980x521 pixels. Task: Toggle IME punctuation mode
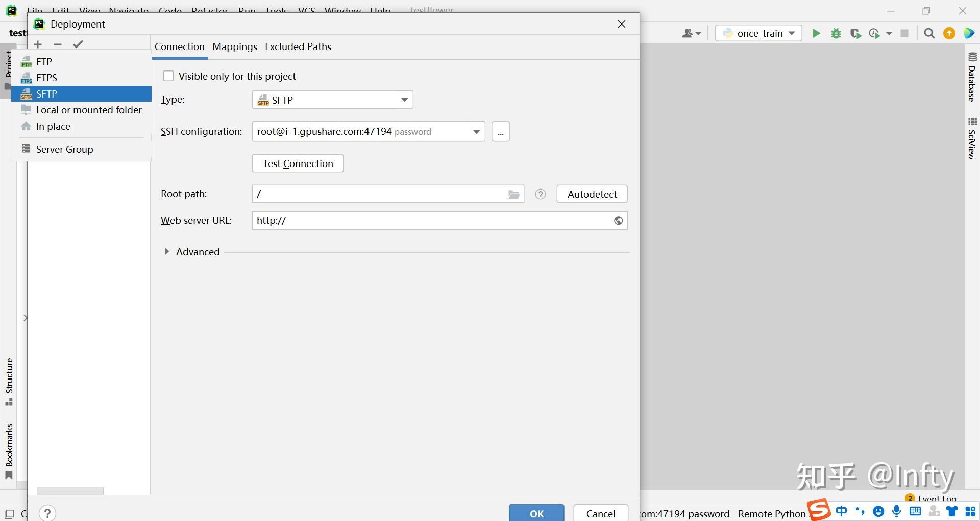[x=861, y=511]
